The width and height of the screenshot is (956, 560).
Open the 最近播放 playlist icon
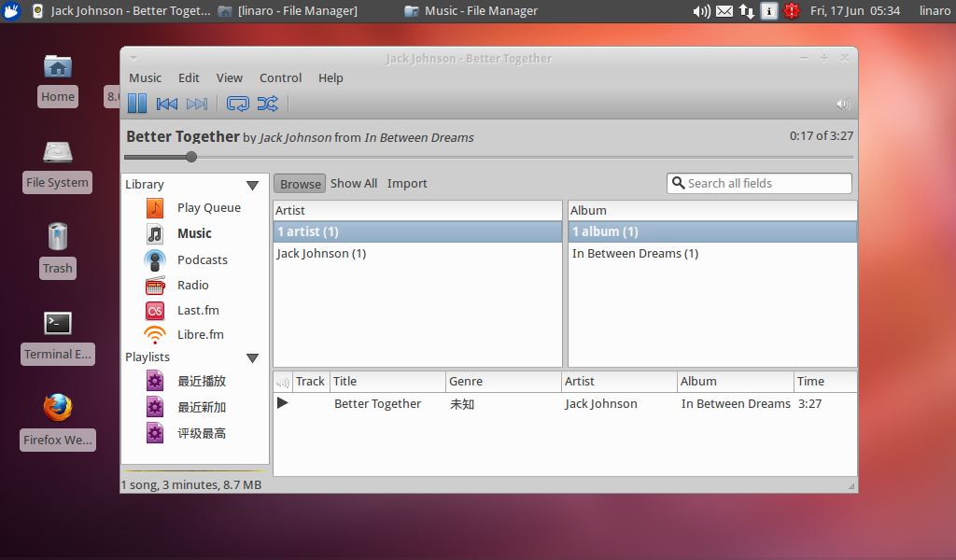[155, 382]
